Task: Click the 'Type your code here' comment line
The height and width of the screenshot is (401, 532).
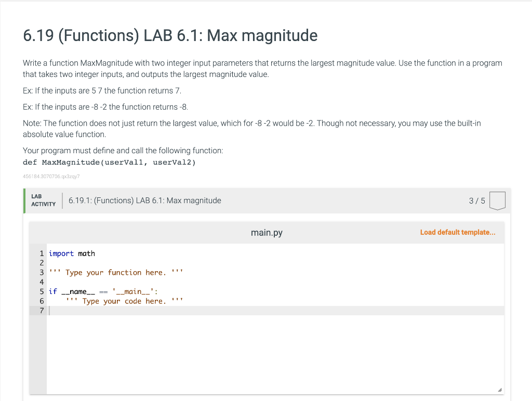Action: click(x=125, y=301)
